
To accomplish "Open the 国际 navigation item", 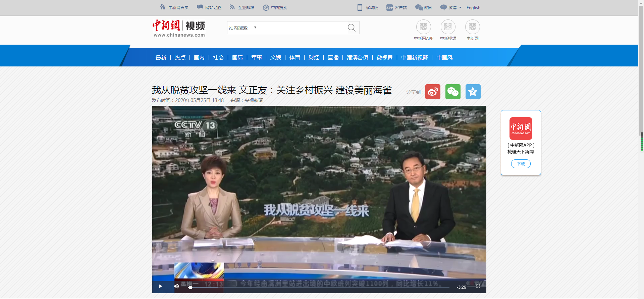I will (237, 57).
